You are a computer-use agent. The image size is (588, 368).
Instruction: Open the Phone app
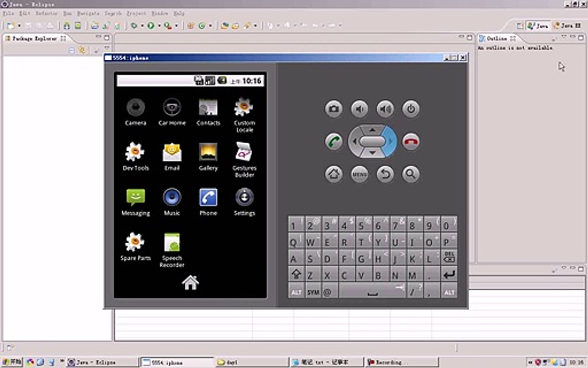[208, 202]
